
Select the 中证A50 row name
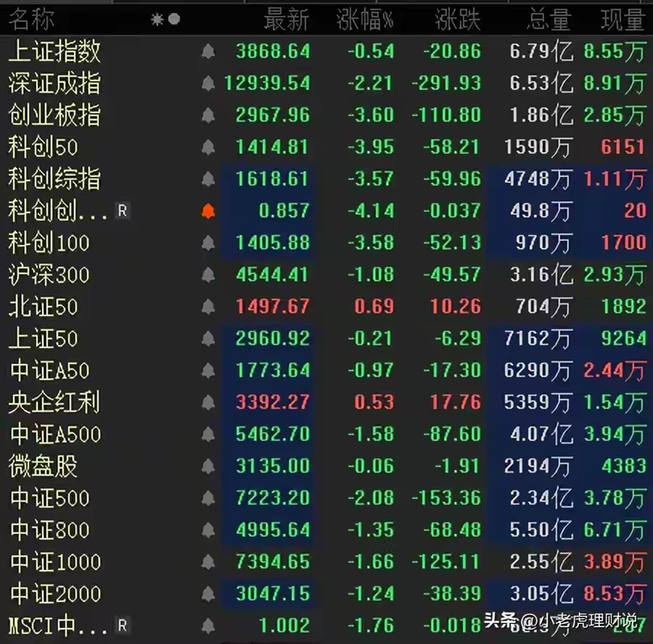point(50,370)
